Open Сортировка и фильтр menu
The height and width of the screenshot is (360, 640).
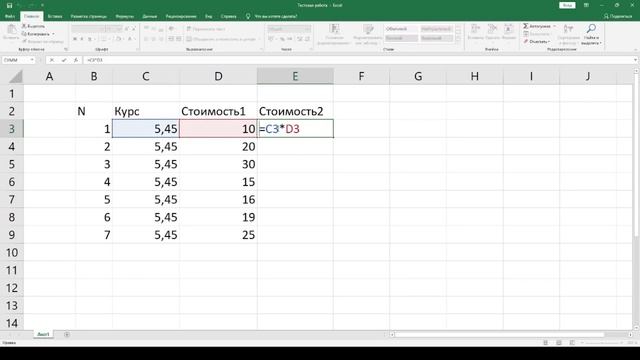point(568,34)
